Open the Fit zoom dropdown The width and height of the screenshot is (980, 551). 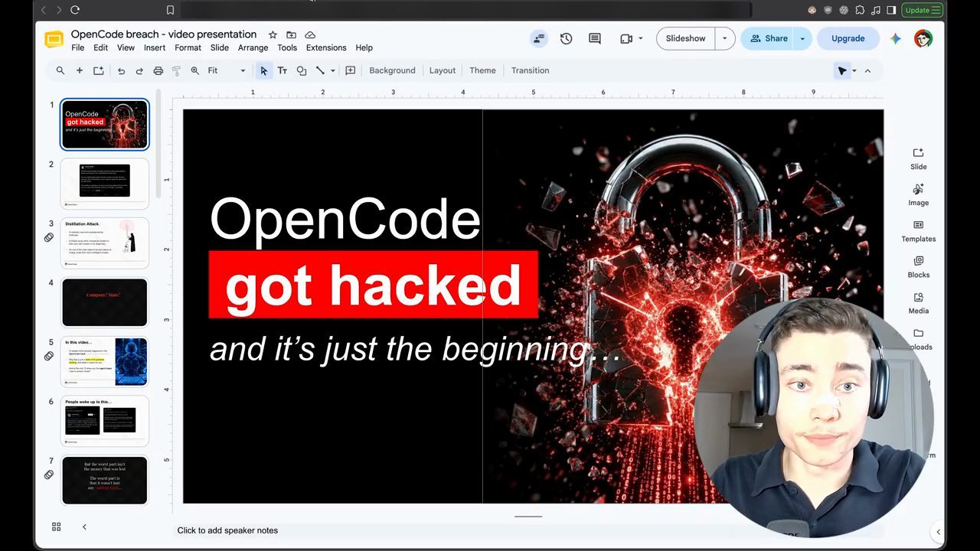tap(226, 70)
